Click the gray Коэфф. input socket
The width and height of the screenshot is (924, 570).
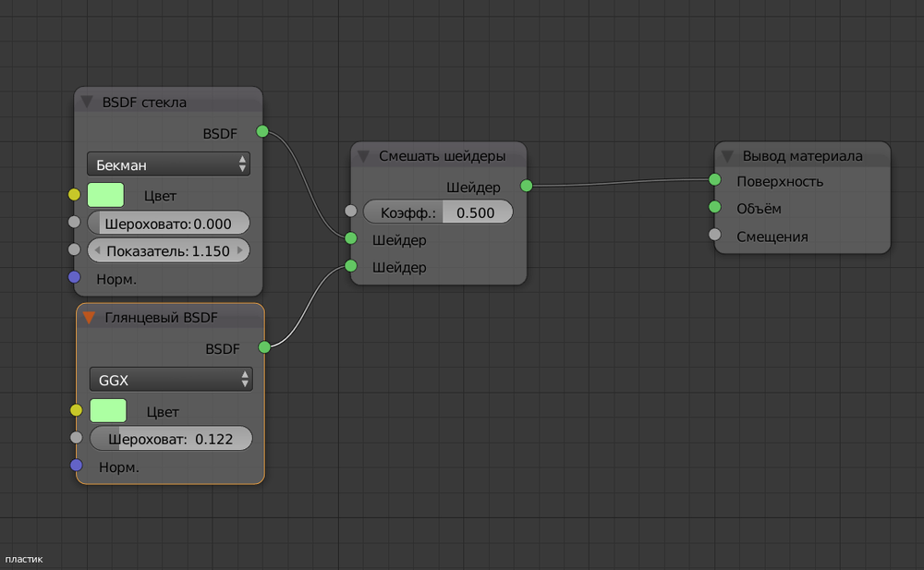click(351, 211)
